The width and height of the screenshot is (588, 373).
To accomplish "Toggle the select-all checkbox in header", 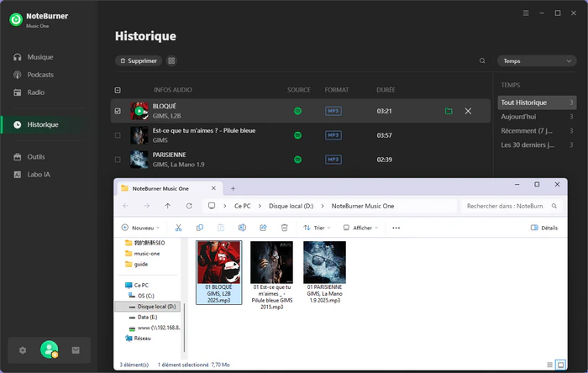I will point(118,90).
